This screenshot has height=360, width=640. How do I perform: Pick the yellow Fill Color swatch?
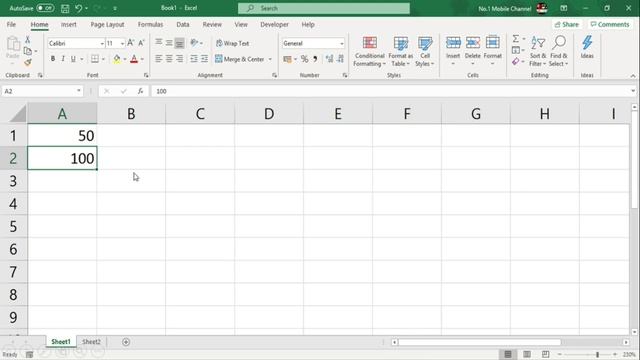[x=117, y=59]
